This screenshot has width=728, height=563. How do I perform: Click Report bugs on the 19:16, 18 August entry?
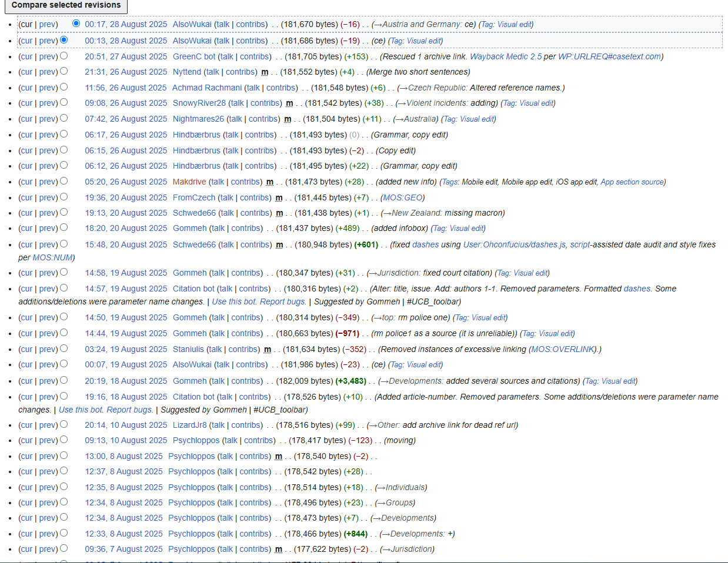pyautogui.click(x=129, y=410)
